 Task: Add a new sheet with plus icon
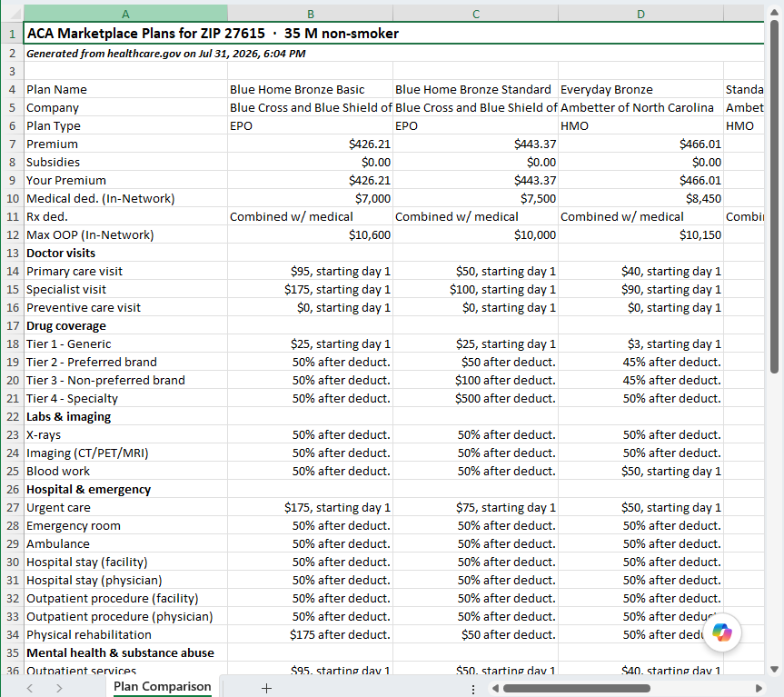click(x=266, y=688)
